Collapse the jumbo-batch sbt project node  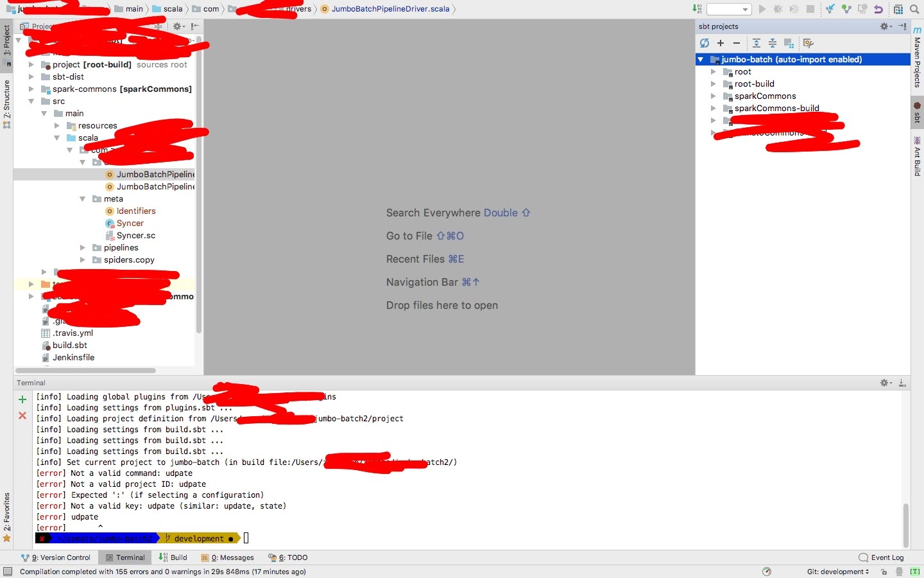(701, 59)
